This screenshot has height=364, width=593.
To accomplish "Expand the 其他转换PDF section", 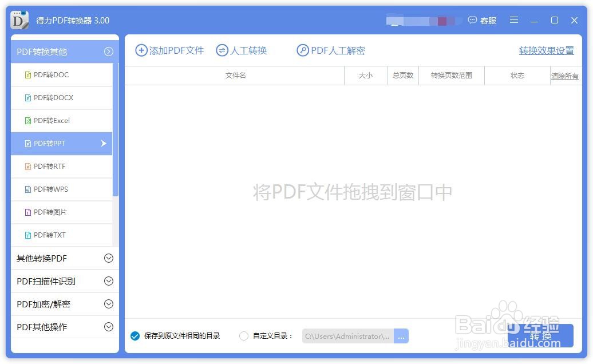I will (109, 258).
